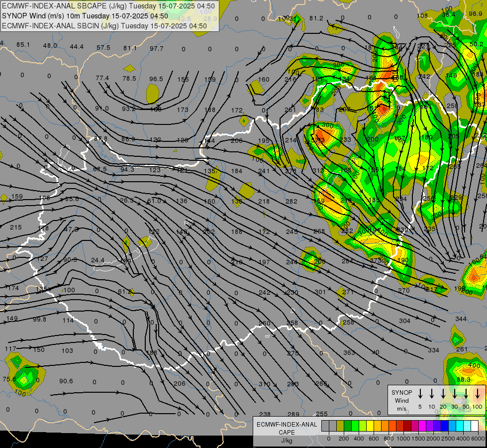Viewport: 487px width, 448px height.
Task: Click the '334' value on the map
Action: pyautogui.click(x=434, y=350)
